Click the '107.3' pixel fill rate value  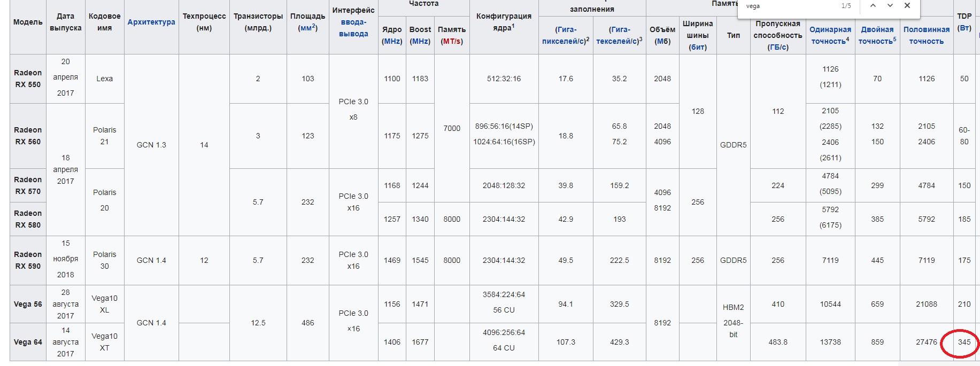pos(566,342)
